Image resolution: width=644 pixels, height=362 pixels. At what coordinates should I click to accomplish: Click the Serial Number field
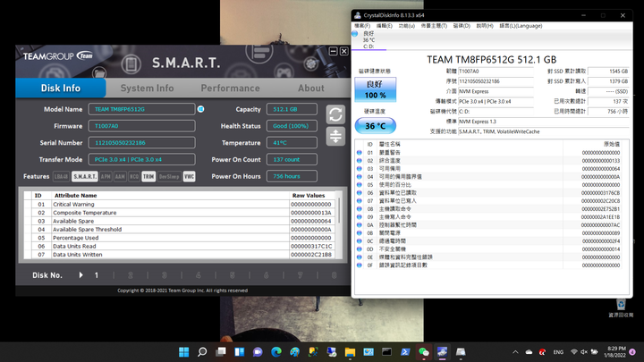tap(141, 143)
